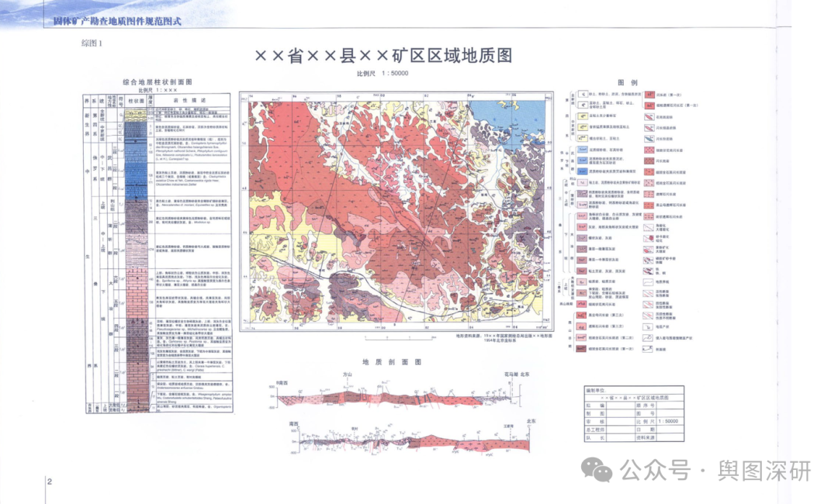The width and height of the screenshot is (838, 504).
Task: Select the 顺序号 cell in the title block
Action: coord(645,406)
